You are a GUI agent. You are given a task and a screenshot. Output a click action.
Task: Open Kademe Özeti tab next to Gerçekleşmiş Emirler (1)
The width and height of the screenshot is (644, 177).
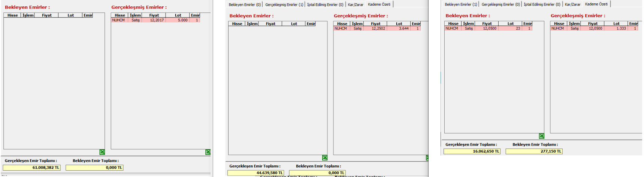coord(379,4)
